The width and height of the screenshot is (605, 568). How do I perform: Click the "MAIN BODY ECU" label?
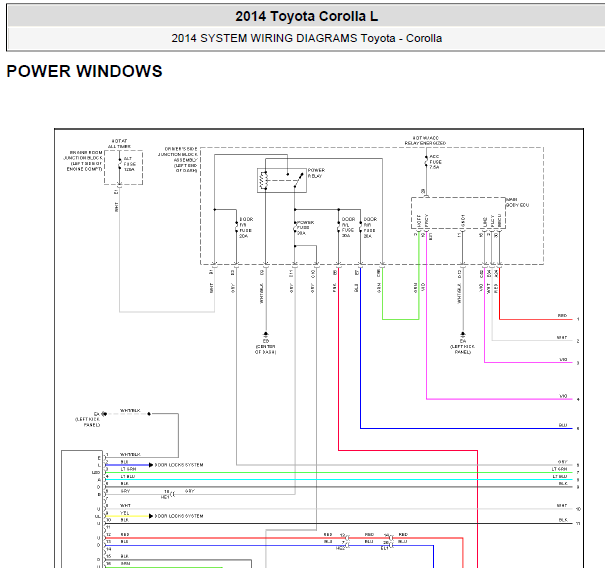[x=517, y=202]
